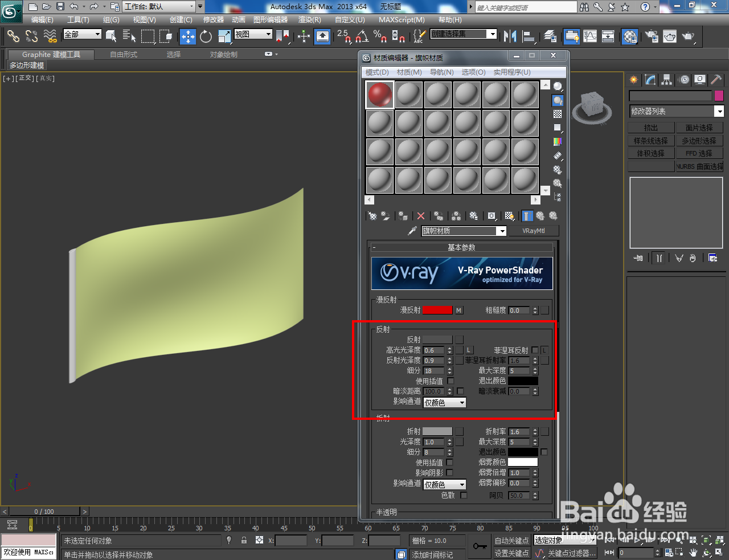Open named selection sets dropdown
This screenshot has width=729, height=560.
coord(463,34)
